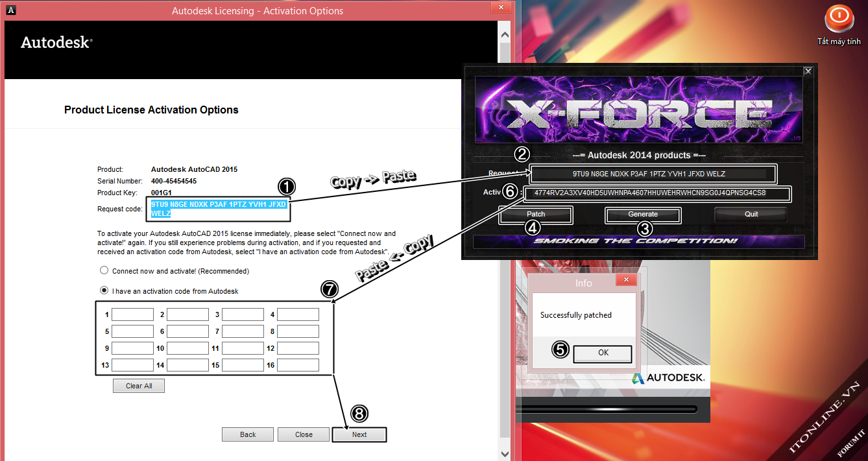Click activation code box number 10
Screen dimensions: 868x461
(x=187, y=348)
